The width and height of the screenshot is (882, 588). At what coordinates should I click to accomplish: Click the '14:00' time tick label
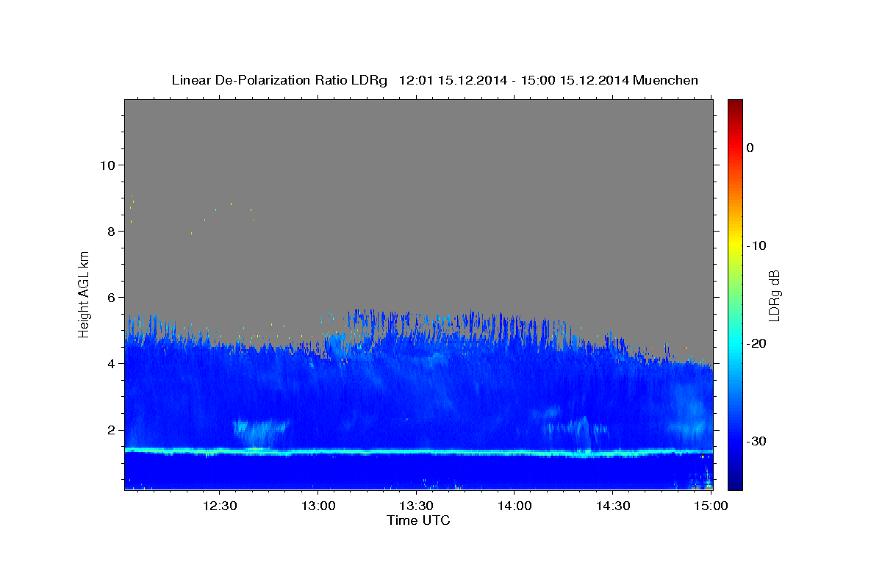[x=514, y=506]
